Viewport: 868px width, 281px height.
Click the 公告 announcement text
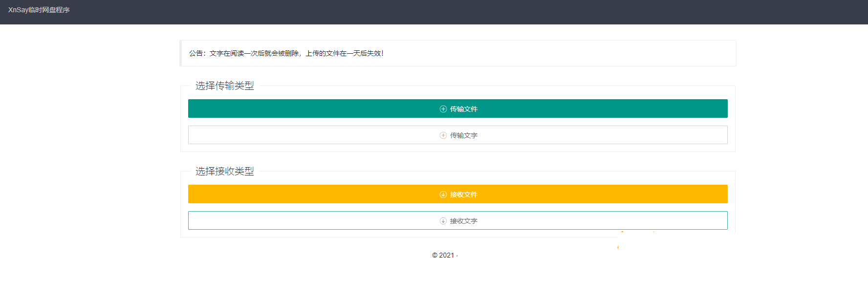click(286, 53)
